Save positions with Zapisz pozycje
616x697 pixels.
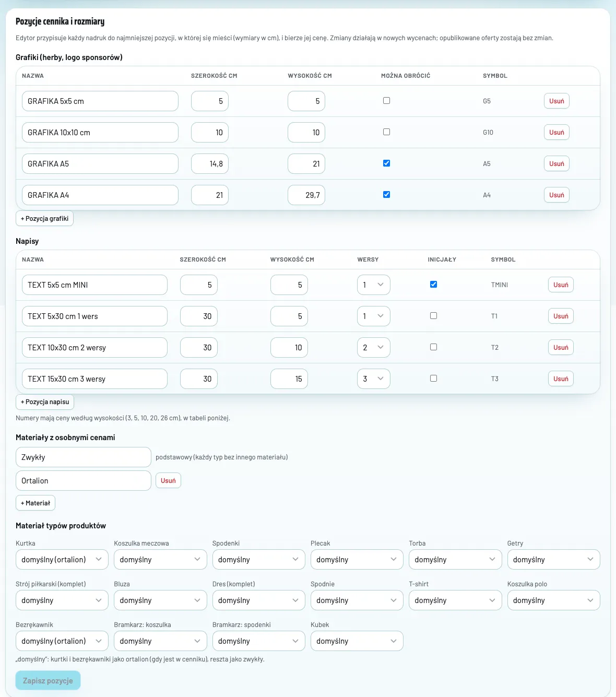[48, 681]
